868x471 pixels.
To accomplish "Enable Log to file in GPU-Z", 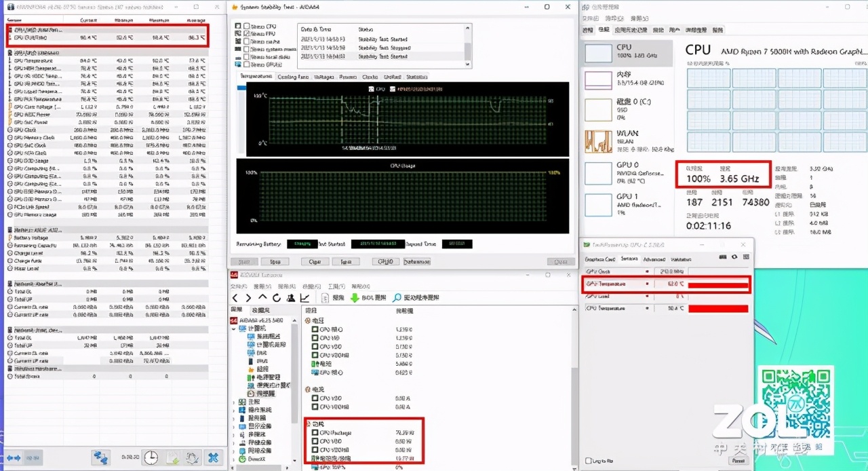I will (588, 461).
